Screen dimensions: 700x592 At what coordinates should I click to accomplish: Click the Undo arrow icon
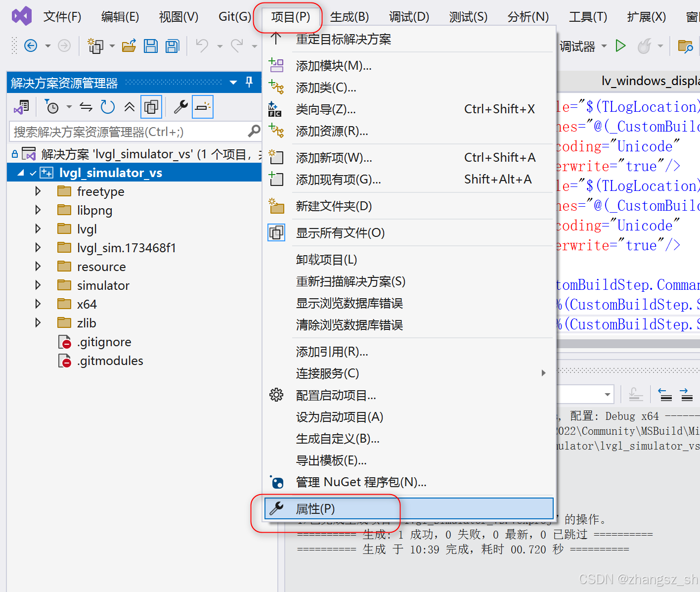pyautogui.click(x=202, y=46)
